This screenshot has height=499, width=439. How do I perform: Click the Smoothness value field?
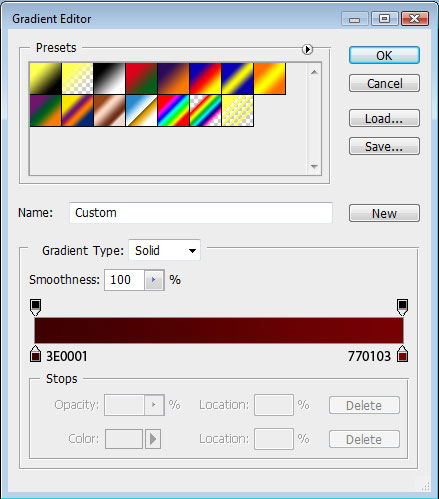point(124,280)
